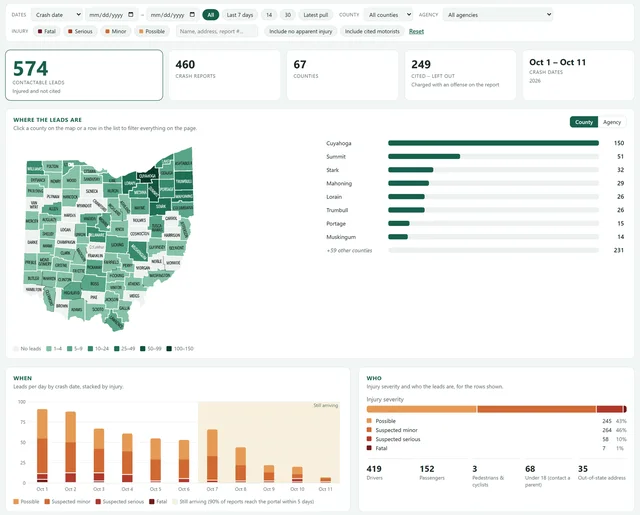Enable Include no apparent injury
Viewport: 640px width, 515px height.
coord(300,31)
